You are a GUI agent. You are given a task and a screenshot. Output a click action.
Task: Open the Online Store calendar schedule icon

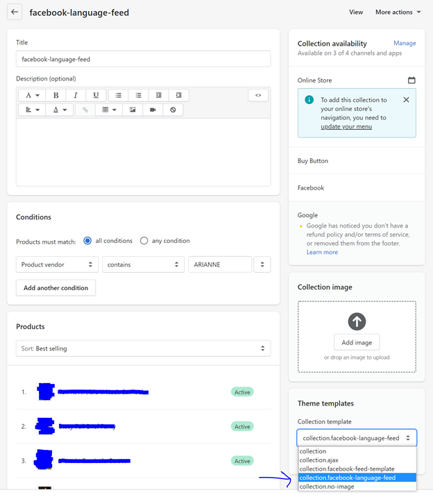click(x=411, y=81)
